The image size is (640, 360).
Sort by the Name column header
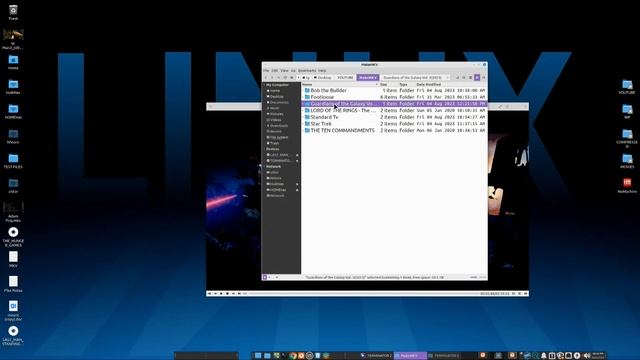339,84
